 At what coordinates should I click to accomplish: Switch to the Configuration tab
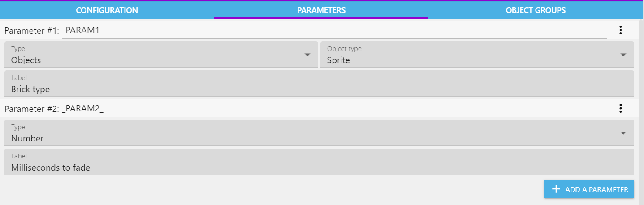pos(107,10)
